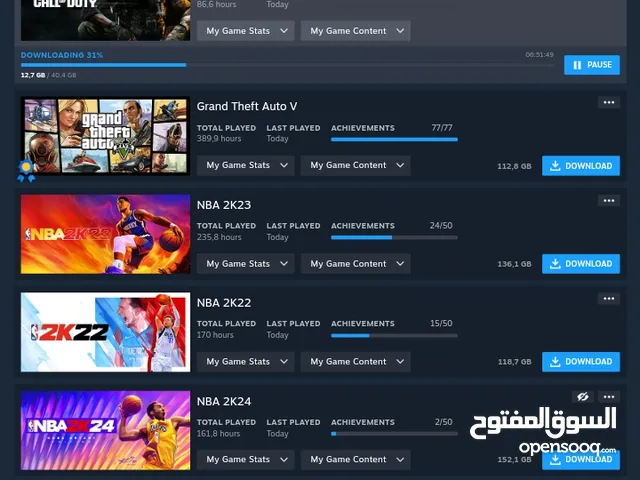
Task: Click the 136,1 GB size label
Action: coord(514,264)
